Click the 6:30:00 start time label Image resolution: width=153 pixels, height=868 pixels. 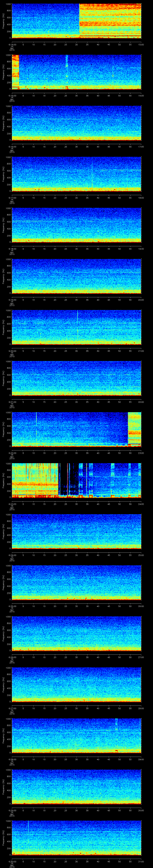[12, 862]
